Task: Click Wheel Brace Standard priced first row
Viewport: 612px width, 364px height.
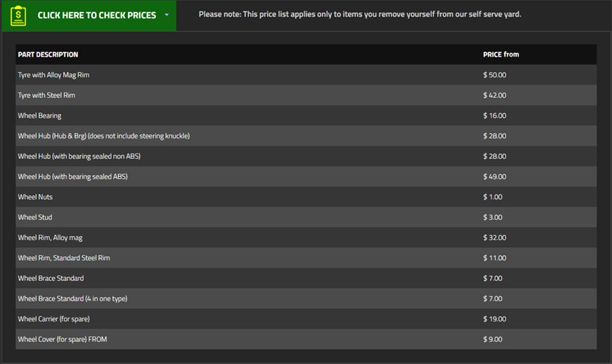Action: (51, 278)
